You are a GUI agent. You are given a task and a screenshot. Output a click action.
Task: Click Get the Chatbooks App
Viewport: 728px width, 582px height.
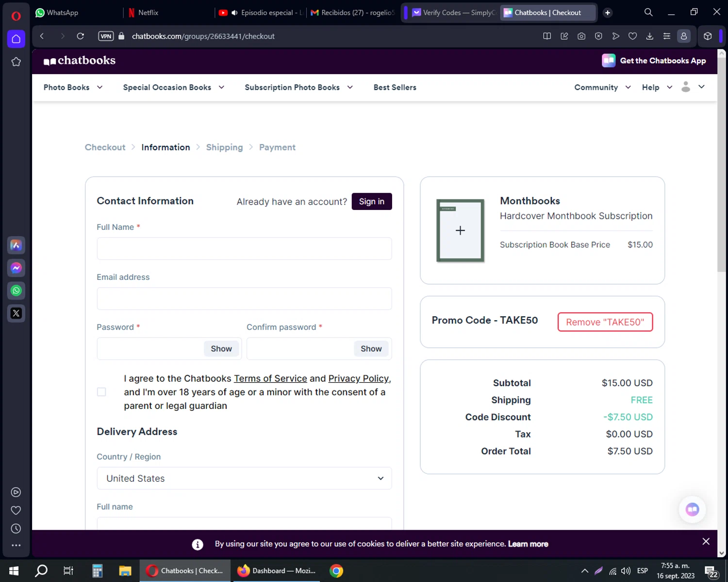[x=654, y=61]
